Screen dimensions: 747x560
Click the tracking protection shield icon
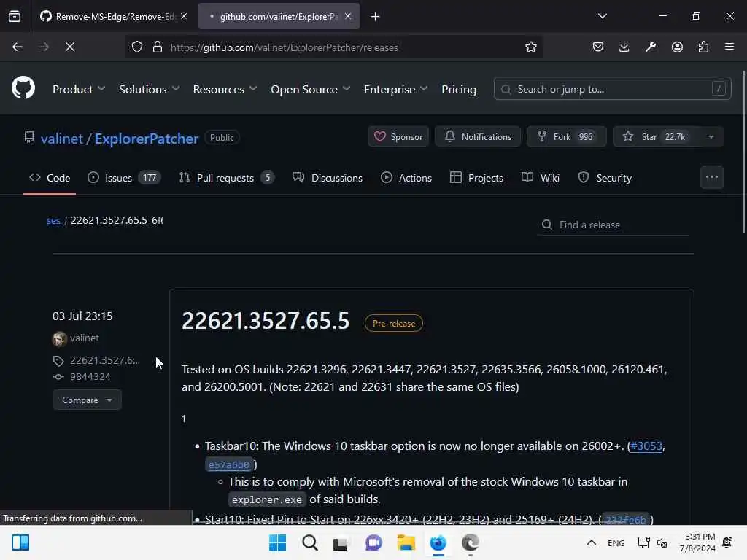[137, 47]
